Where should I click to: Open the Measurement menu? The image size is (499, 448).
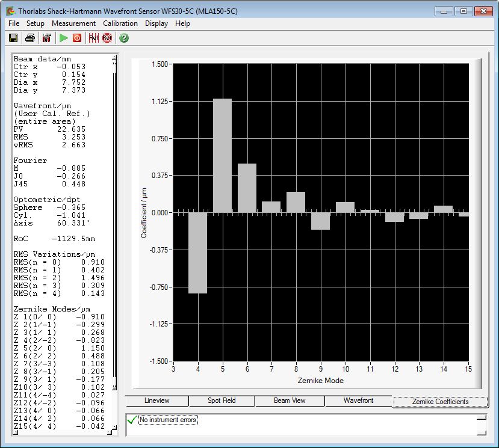(x=73, y=23)
